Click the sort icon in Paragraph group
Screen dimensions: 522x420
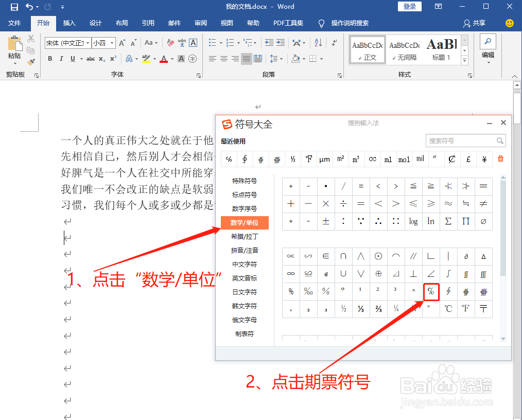click(x=318, y=42)
